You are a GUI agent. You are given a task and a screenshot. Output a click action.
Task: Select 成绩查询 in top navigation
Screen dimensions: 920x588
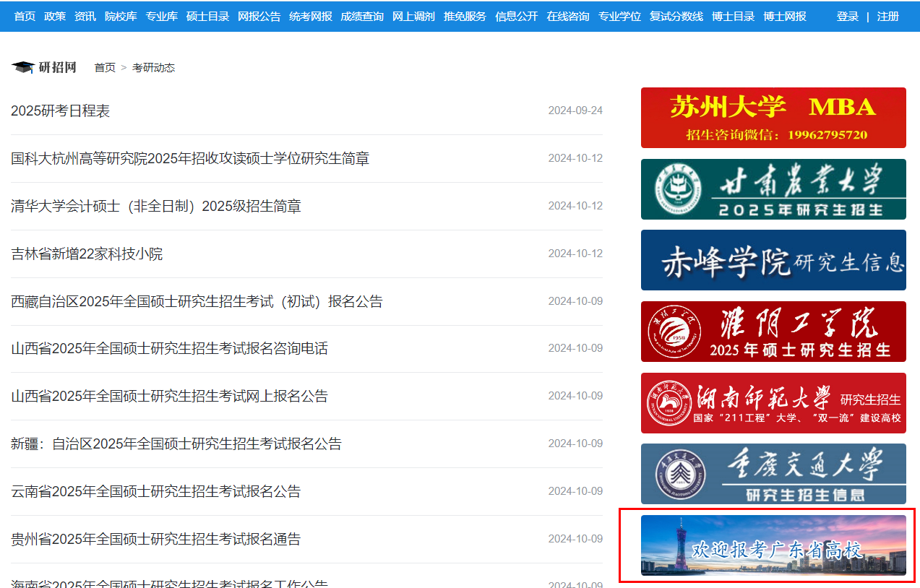(362, 16)
